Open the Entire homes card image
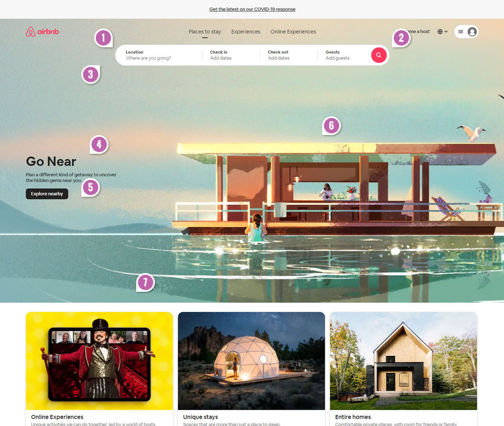504x426 pixels. tap(403, 361)
